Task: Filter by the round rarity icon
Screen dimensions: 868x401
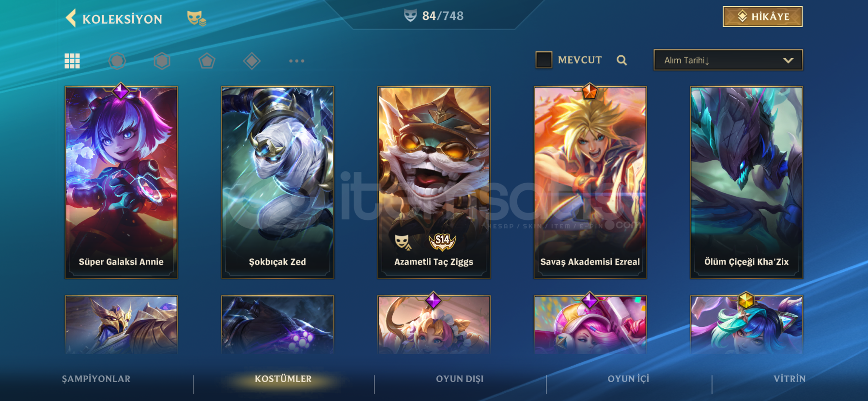Action: coord(117,61)
